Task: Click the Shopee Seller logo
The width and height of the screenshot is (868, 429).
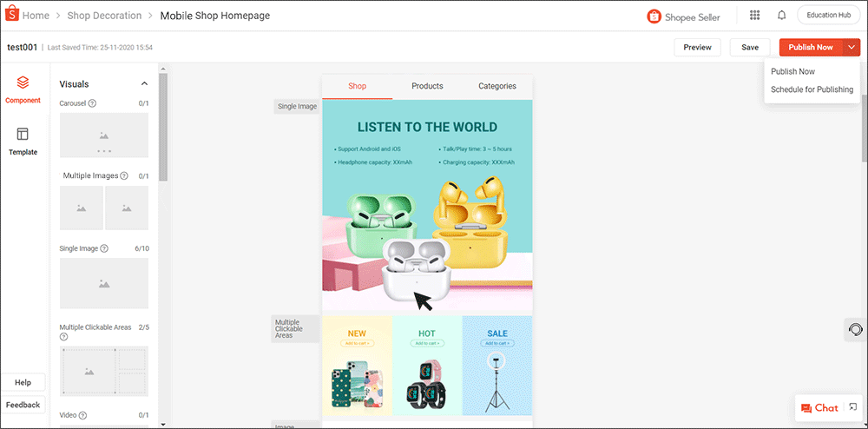Action: click(x=684, y=16)
